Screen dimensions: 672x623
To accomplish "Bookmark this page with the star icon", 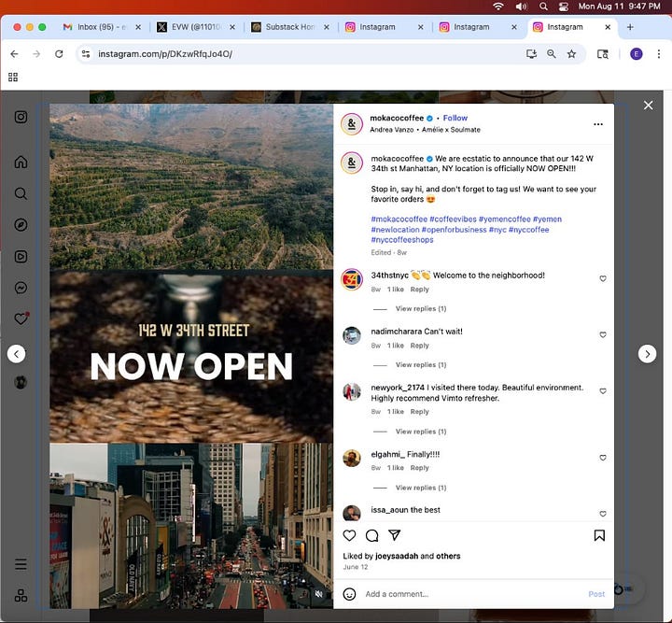I will click(571, 54).
